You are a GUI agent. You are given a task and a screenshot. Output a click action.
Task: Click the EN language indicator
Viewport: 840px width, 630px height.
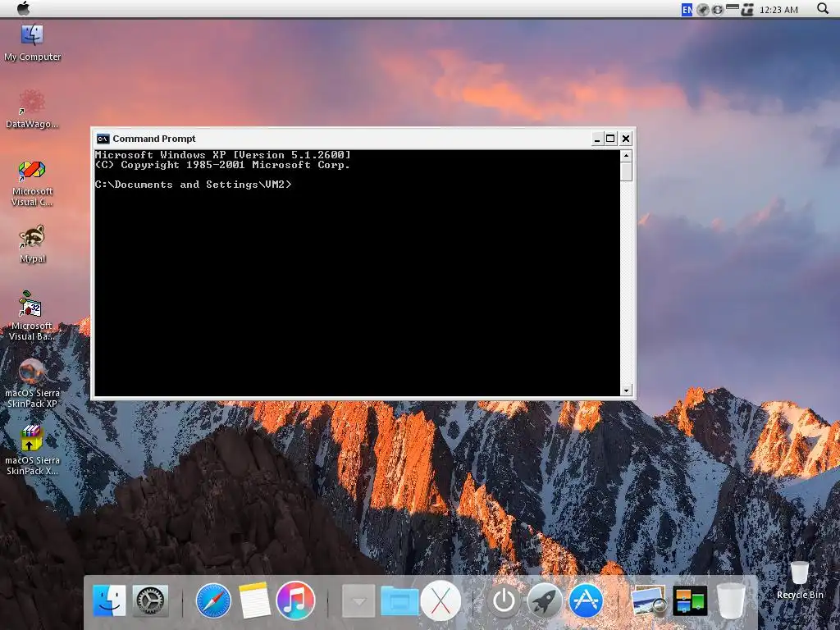687,10
